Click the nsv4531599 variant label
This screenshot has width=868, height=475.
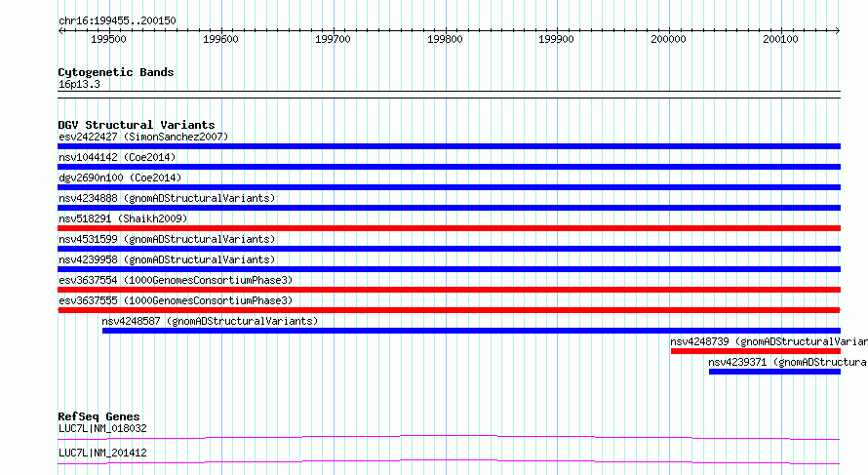tap(167, 239)
